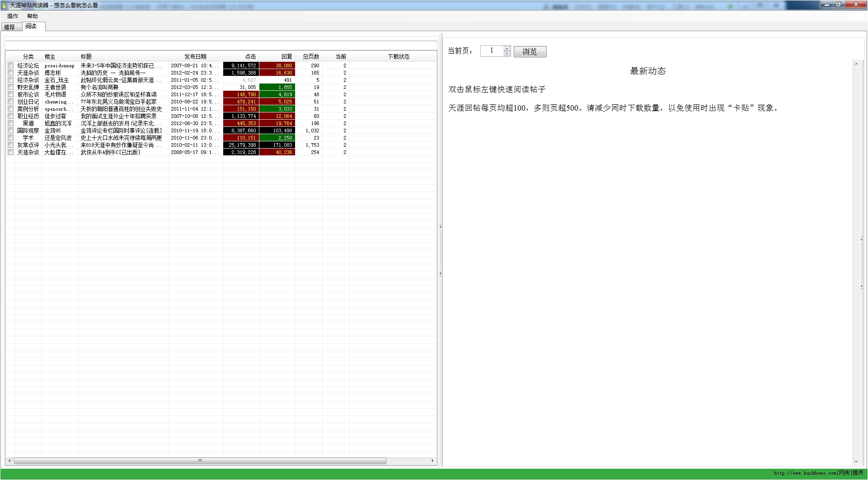
Task: Click the reply count 1,855
Action: tap(277, 87)
